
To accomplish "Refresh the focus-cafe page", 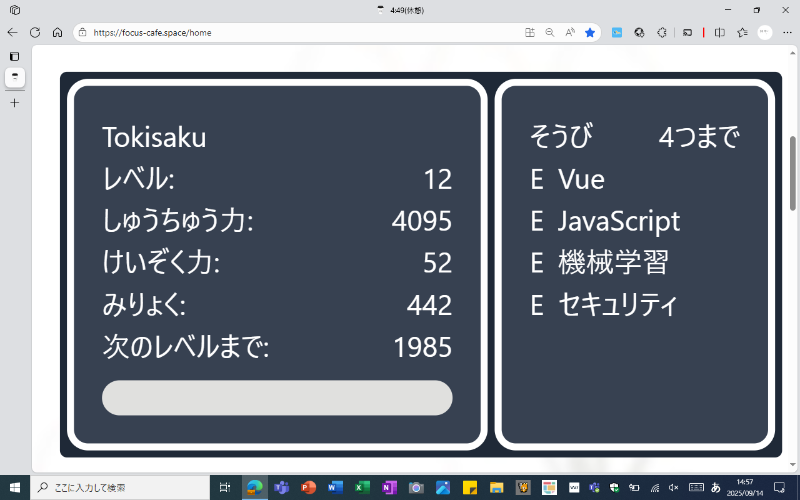I will click(35, 33).
